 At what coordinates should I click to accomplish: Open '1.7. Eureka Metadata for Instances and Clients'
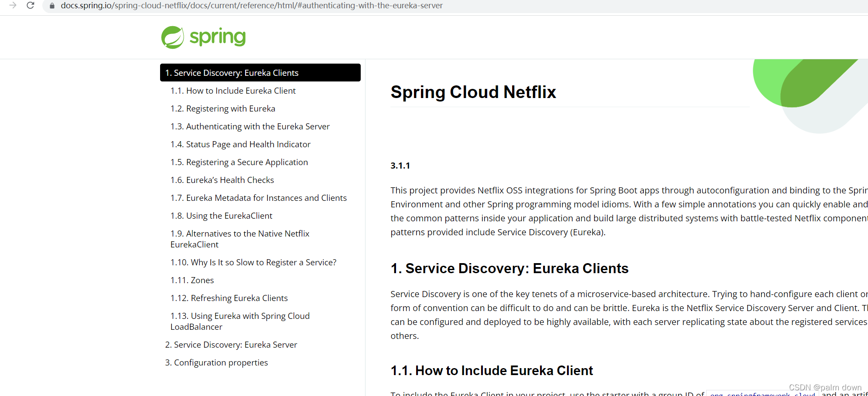point(259,198)
